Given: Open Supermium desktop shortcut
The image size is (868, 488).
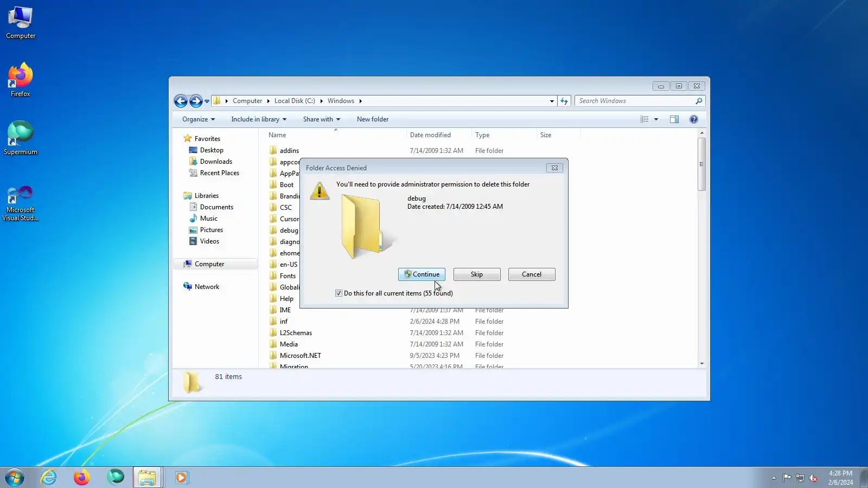Looking at the screenshot, I should [21, 138].
